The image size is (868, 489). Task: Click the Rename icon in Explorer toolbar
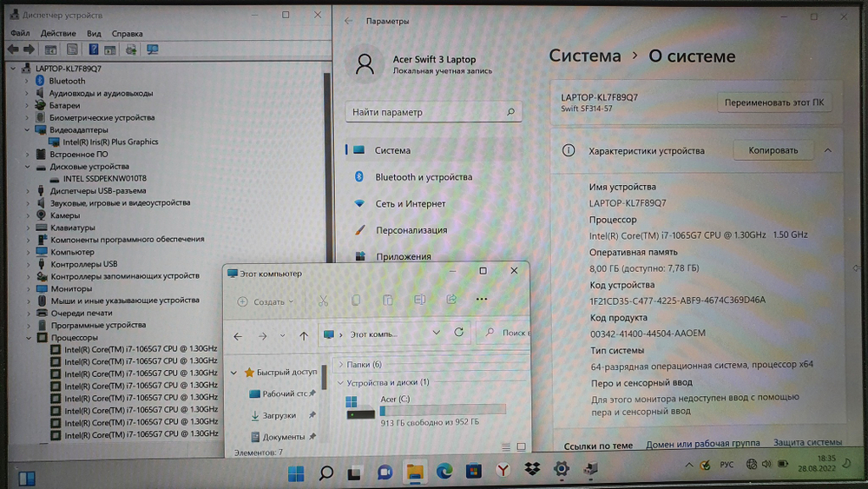click(419, 300)
